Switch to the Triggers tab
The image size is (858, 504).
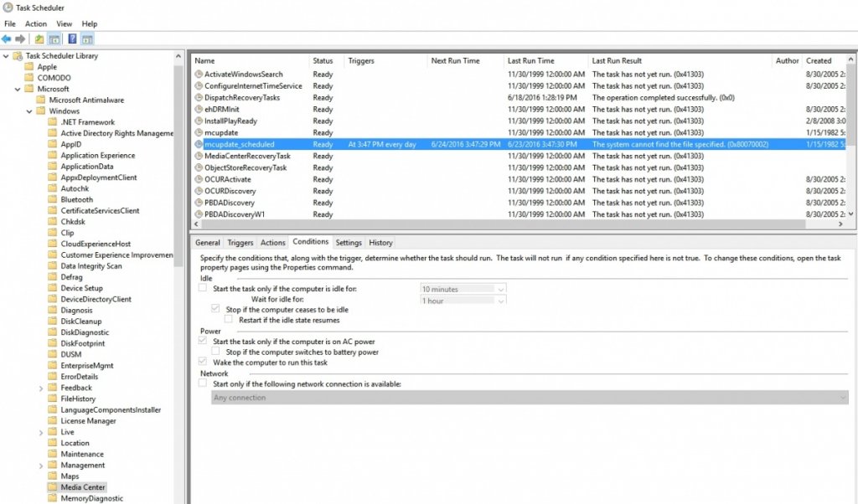(x=240, y=243)
